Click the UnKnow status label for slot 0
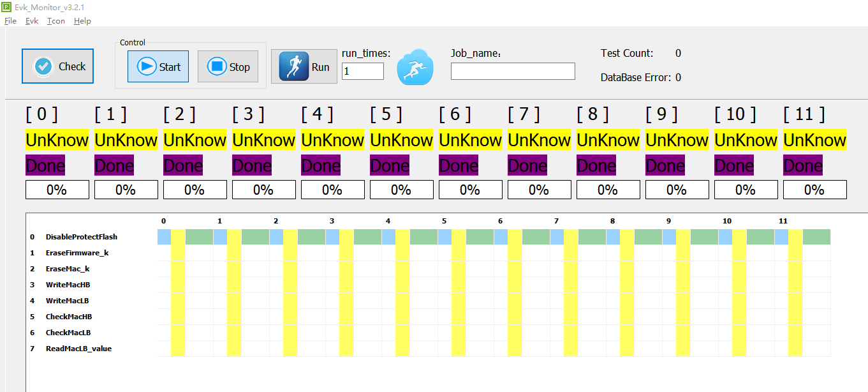Image resolution: width=868 pixels, height=392 pixels. click(57, 140)
